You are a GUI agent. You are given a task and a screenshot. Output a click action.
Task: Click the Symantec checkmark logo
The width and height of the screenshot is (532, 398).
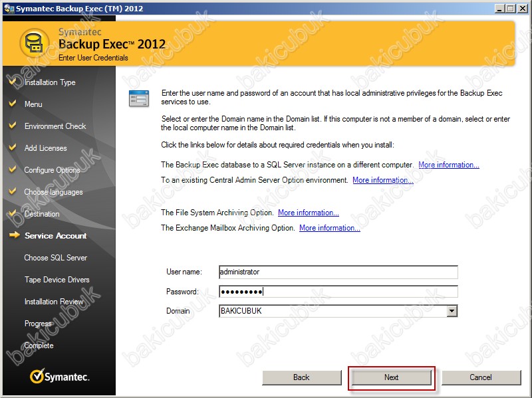[37, 376]
